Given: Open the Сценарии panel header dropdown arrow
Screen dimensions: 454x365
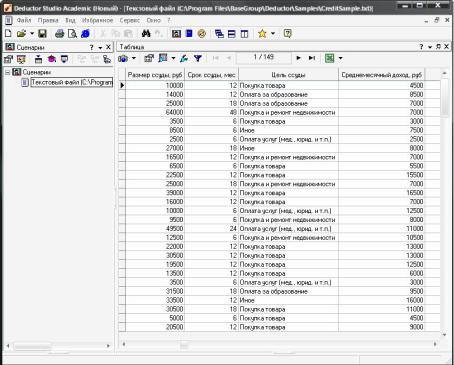Looking at the screenshot, I should (x=100, y=48).
